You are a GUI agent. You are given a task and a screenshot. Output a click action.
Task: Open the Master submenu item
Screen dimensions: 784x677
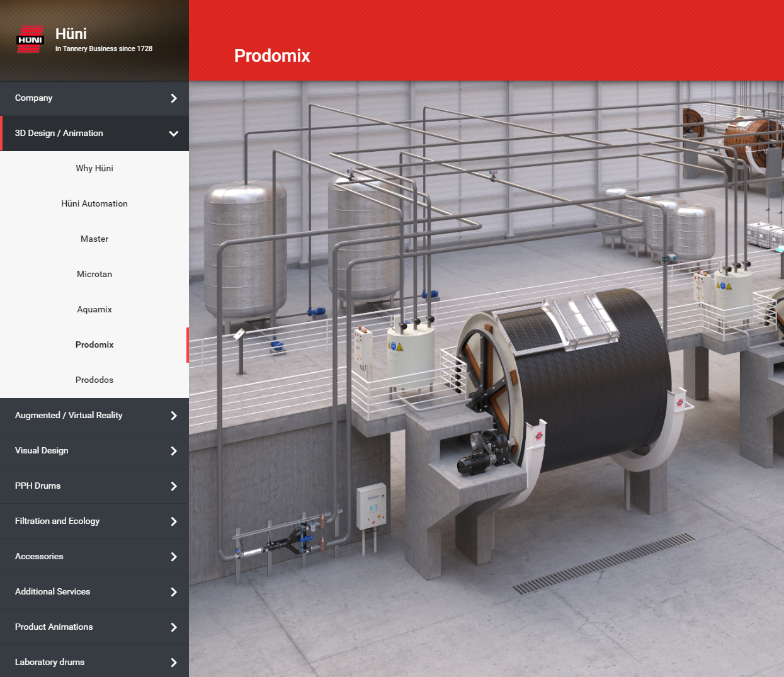click(94, 239)
